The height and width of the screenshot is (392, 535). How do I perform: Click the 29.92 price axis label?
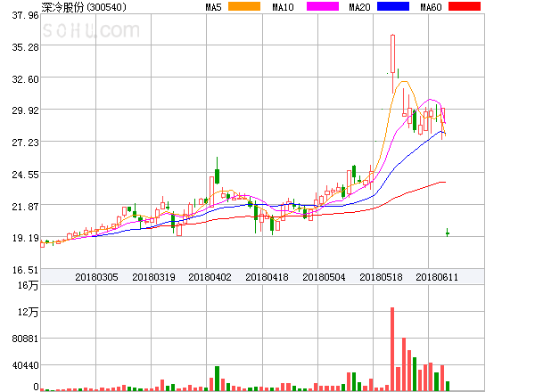pyautogui.click(x=25, y=110)
